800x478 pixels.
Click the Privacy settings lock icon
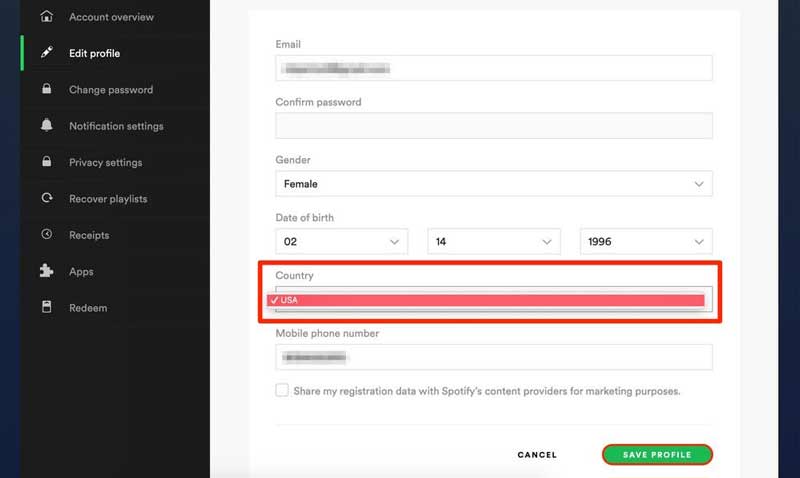point(46,162)
